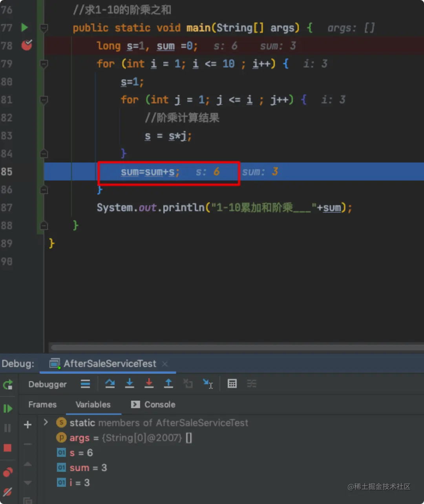Click the Step Into icon

click(130, 383)
